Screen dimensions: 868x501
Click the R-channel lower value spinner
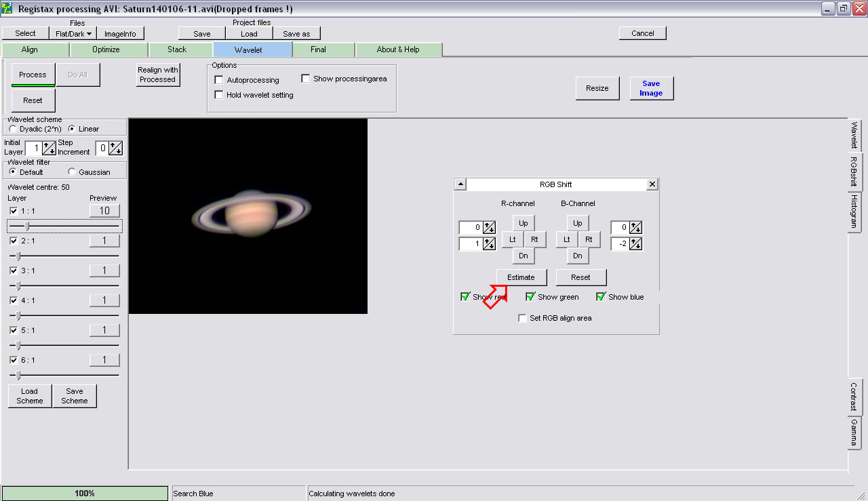point(489,243)
